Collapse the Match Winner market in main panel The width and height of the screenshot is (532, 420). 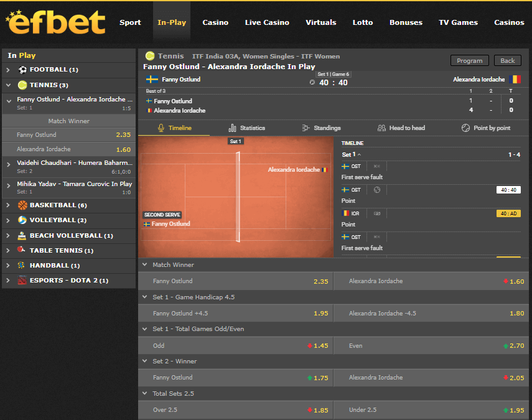(x=145, y=264)
